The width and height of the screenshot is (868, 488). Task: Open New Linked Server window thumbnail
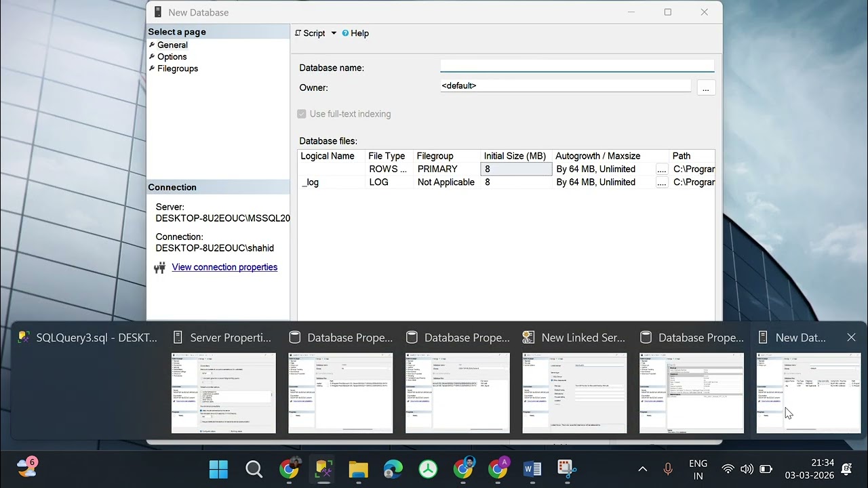click(574, 393)
